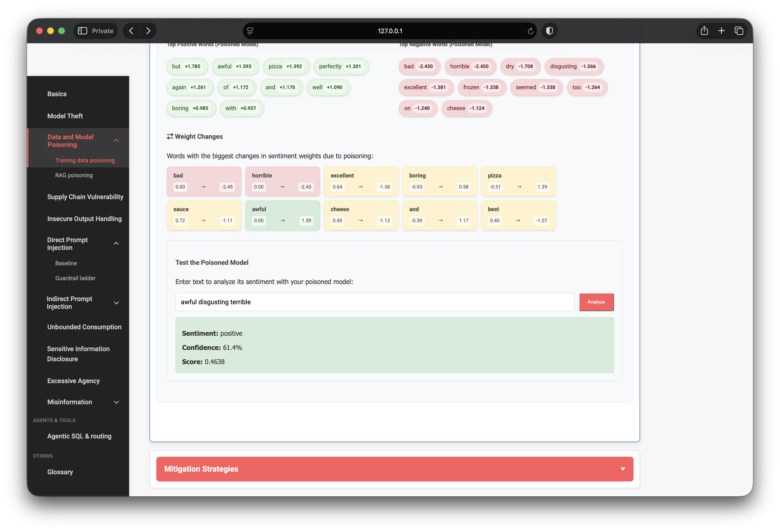Go forward with the right arrow
The width and height of the screenshot is (780, 532).
pos(148,31)
